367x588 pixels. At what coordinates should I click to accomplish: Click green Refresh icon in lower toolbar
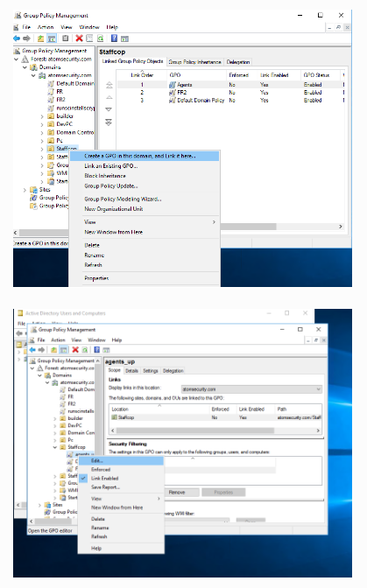coord(85,349)
